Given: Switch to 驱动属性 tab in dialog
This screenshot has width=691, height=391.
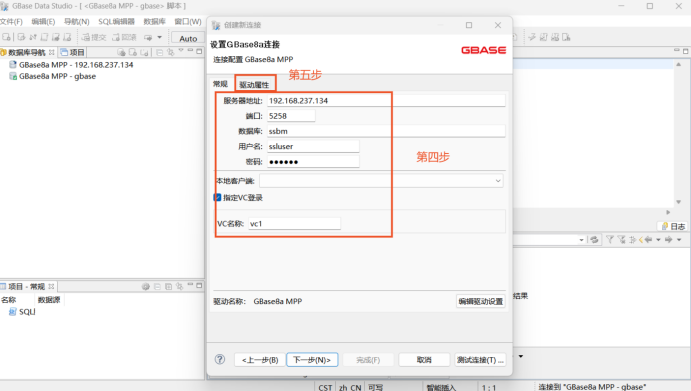Looking at the screenshot, I should 254,85.
